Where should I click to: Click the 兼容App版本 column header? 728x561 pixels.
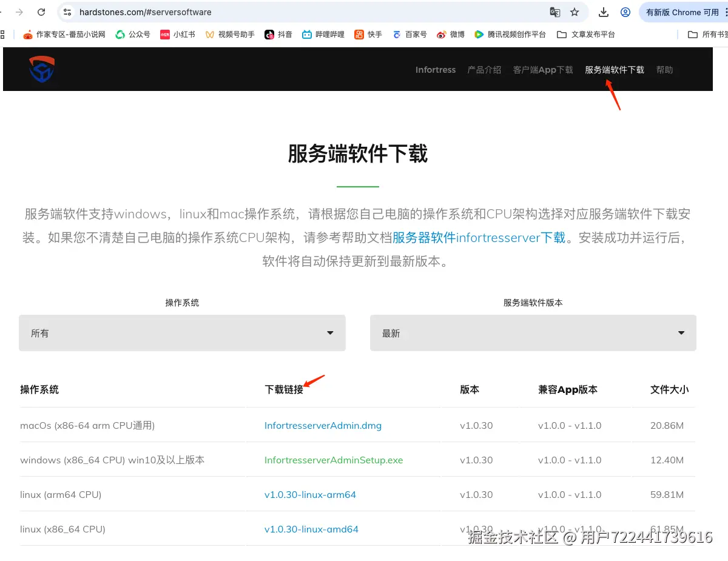point(568,389)
